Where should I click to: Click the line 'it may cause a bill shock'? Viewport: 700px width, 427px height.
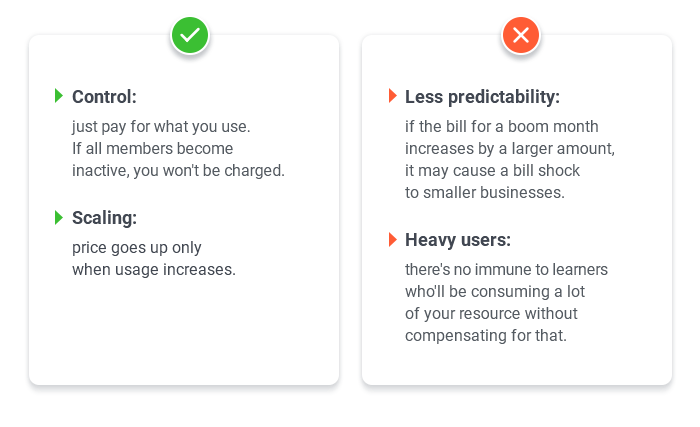[x=492, y=171]
